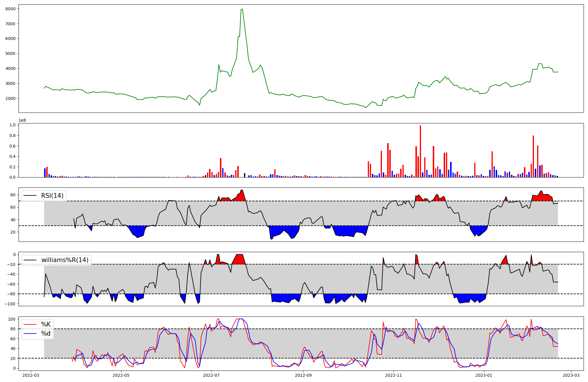Click the 2023-03 x-axis date label
Image resolution: width=588 pixels, height=382 pixels.
click(x=571, y=375)
